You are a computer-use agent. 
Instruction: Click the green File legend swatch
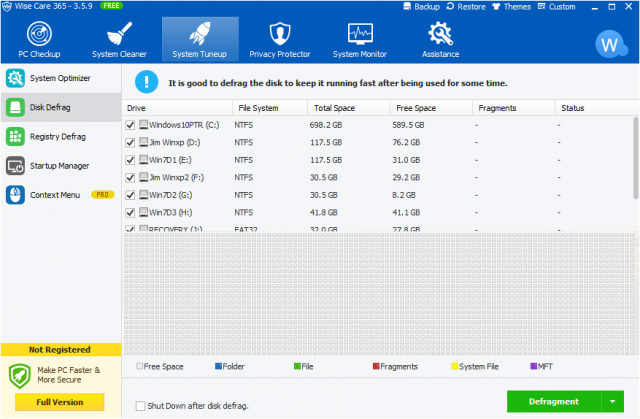297,366
